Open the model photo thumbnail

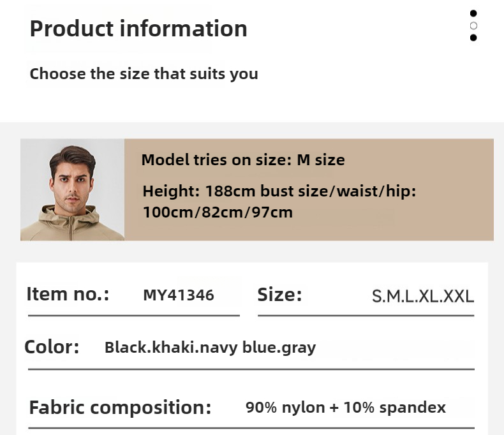click(x=72, y=189)
